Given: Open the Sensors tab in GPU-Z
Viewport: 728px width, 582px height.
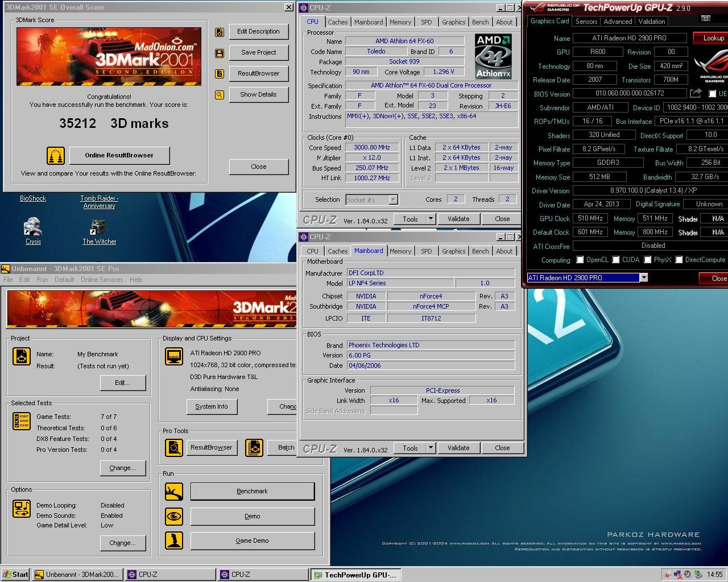Looking at the screenshot, I should [x=586, y=21].
